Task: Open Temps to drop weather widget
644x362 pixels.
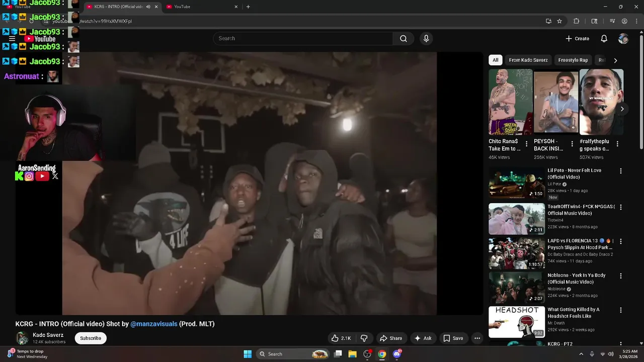Action: click(x=27, y=354)
